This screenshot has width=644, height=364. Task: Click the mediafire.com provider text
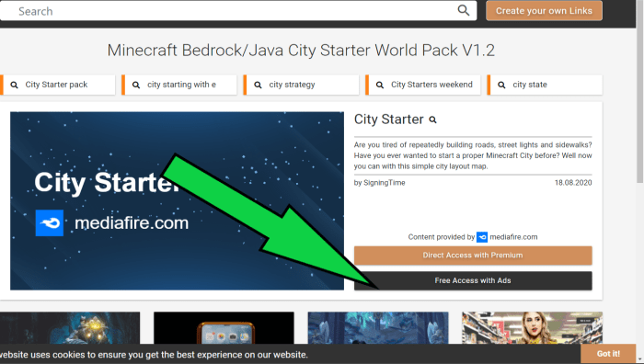coord(513,237)
